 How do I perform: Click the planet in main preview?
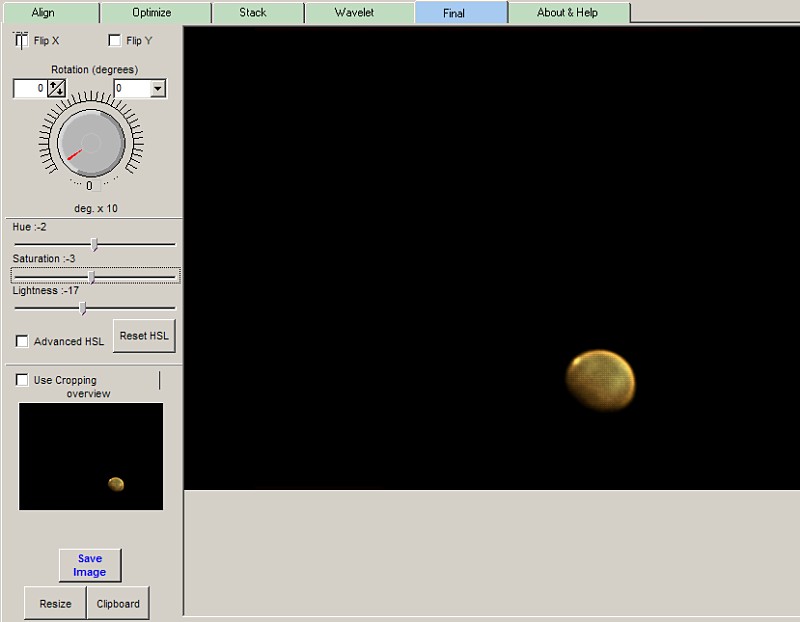pos(600,380)
